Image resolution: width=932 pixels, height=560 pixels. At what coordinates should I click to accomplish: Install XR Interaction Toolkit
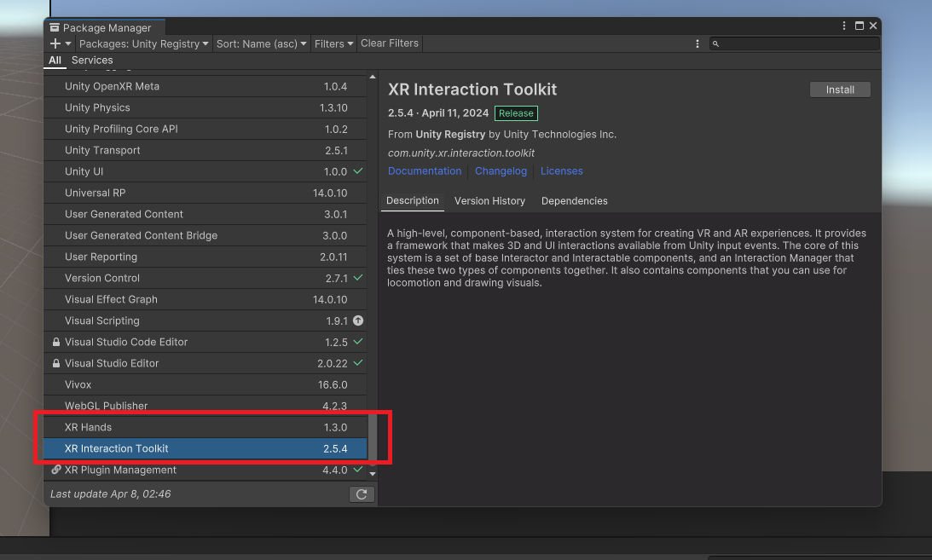click(x=840, y=89)
